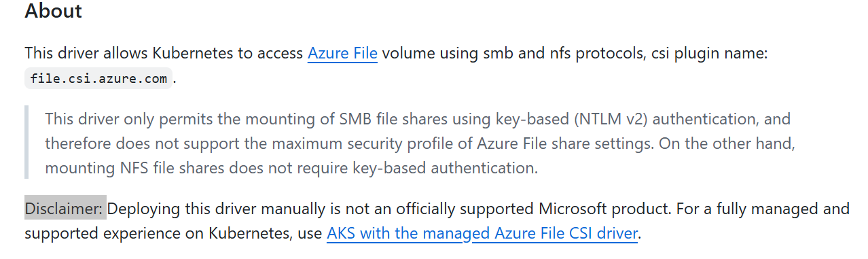The height and width of the screenshot is (259, 868).
Task: Click the "(NTLM v2)" text in the note
Action: (x=611, y=119)
